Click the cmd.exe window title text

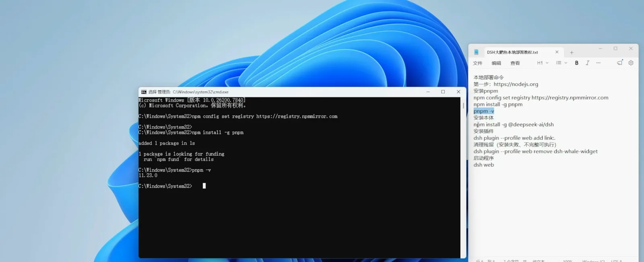click(x=188, y=92)
